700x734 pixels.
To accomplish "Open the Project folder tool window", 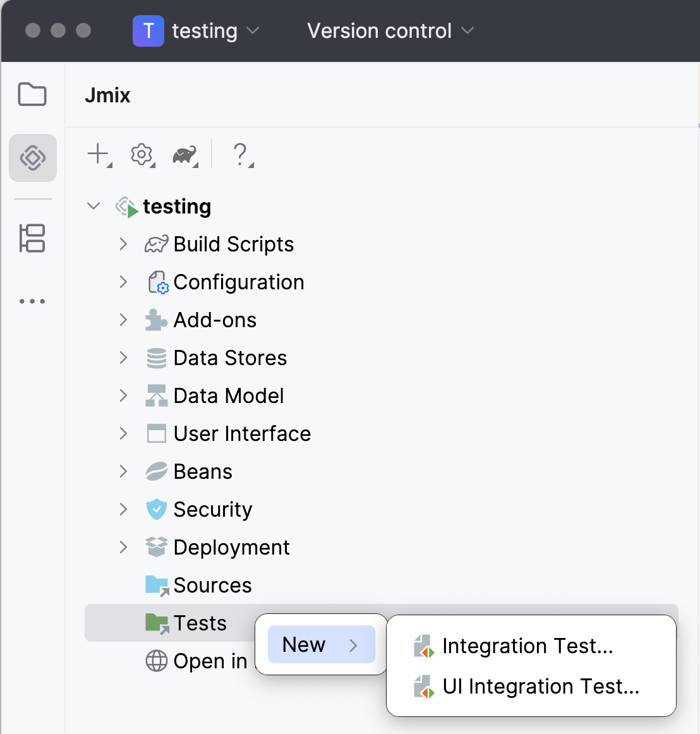I will [x=32, y=95].
